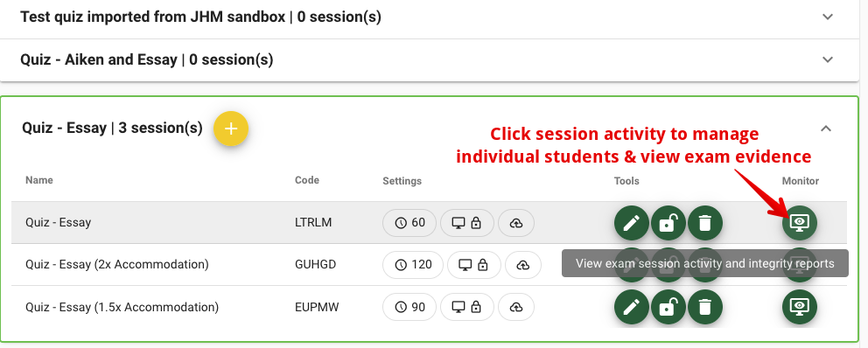Screen dimensions: 868x348
Task: Click lockdown browser chip for LTRLM session
Action: [466, 223]
